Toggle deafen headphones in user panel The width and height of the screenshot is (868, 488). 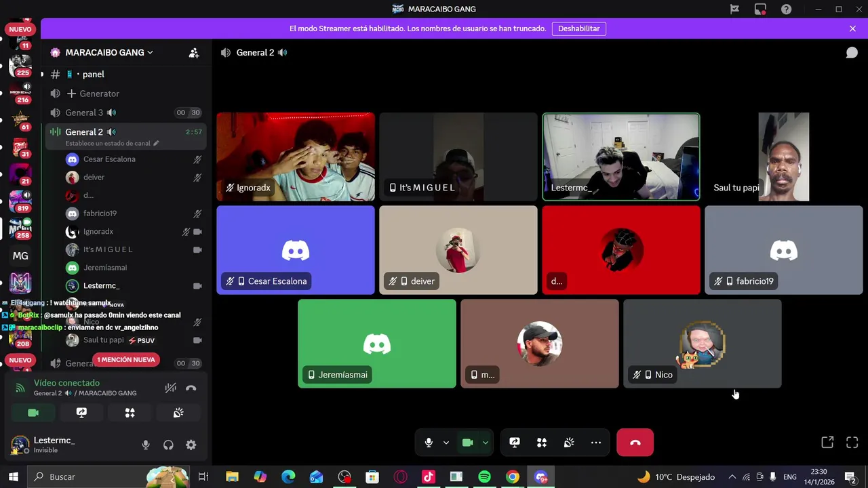(168, 445)
